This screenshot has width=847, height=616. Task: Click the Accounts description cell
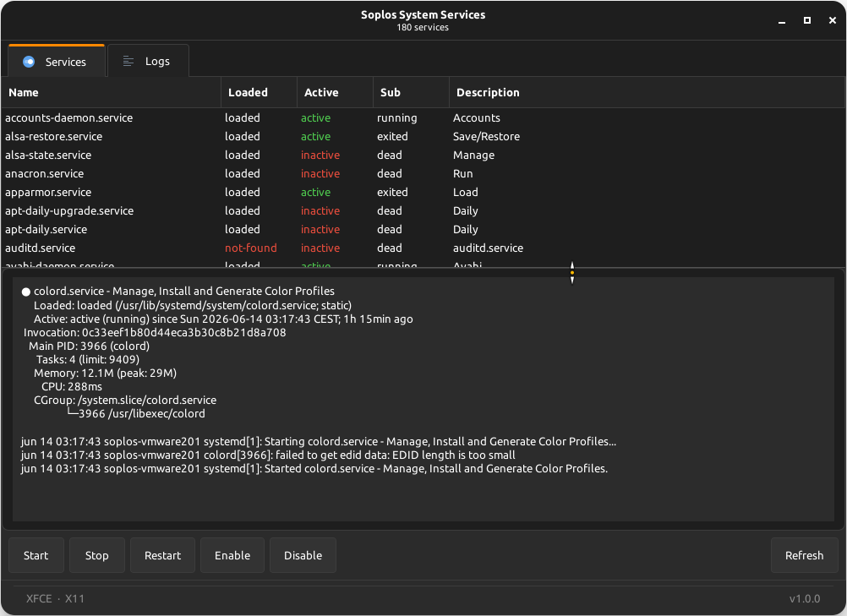point(477,117)
